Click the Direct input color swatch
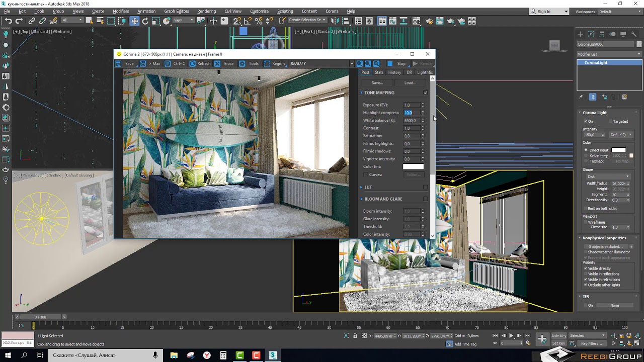 coord(618,150)
